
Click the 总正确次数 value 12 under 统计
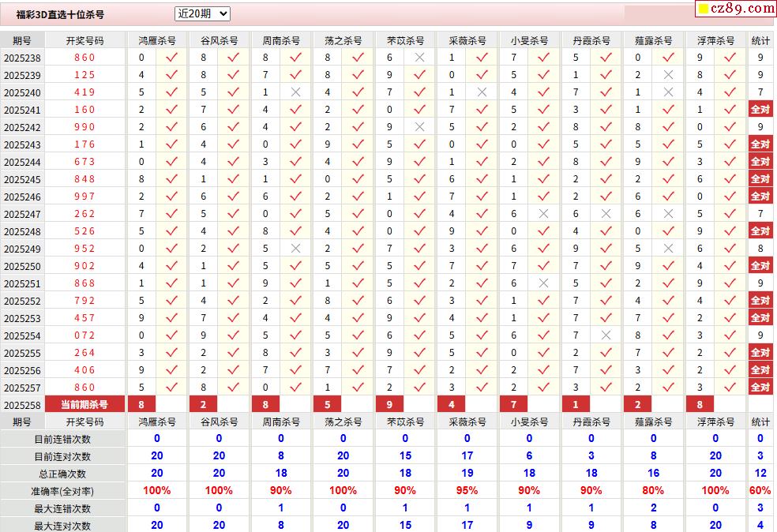pyautogui.click(x=760, y=473)
